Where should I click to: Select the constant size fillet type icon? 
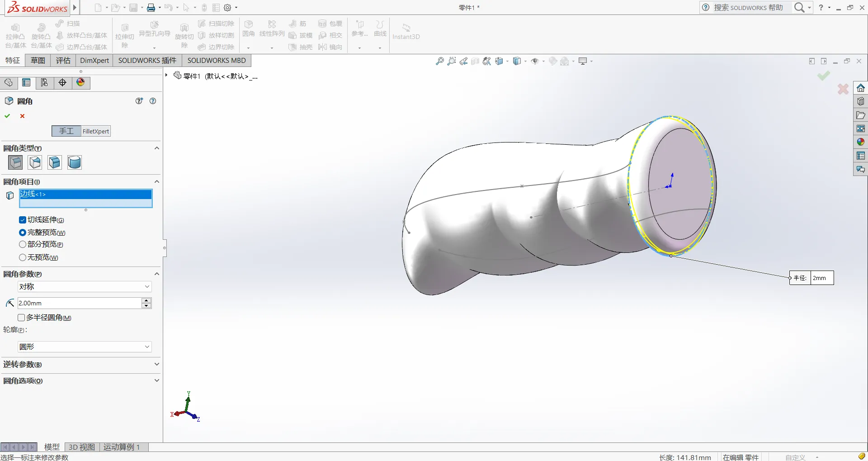pyautogui.click(x=15, y=162)
